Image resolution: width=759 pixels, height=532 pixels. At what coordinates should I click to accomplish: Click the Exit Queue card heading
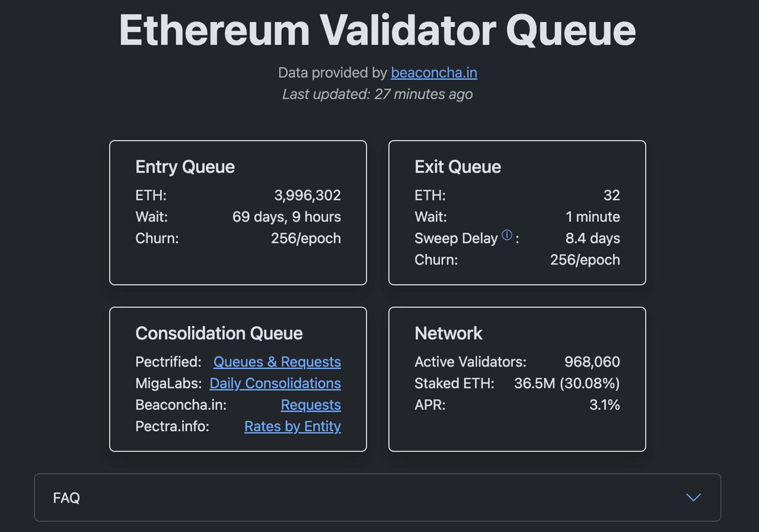click(458, 167)
